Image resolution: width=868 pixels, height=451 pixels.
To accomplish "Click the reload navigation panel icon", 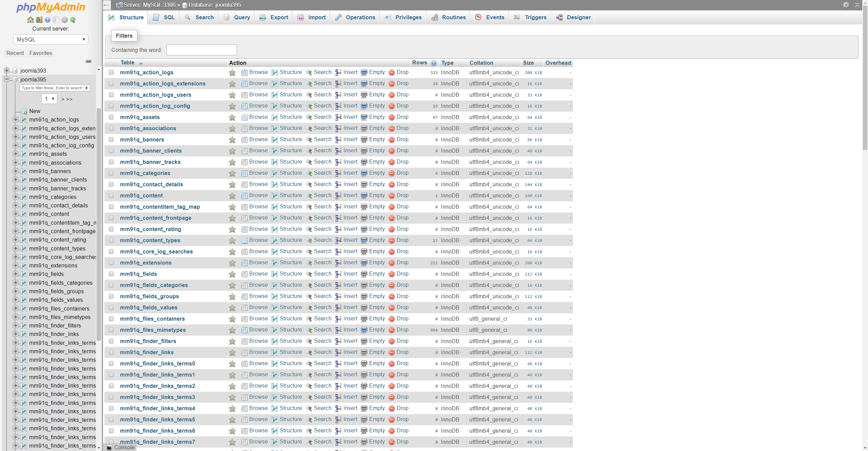I will click(x=73, y=20).
